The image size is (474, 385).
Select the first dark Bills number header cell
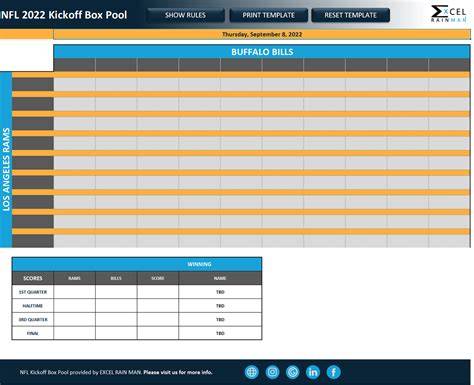(74, 65)
